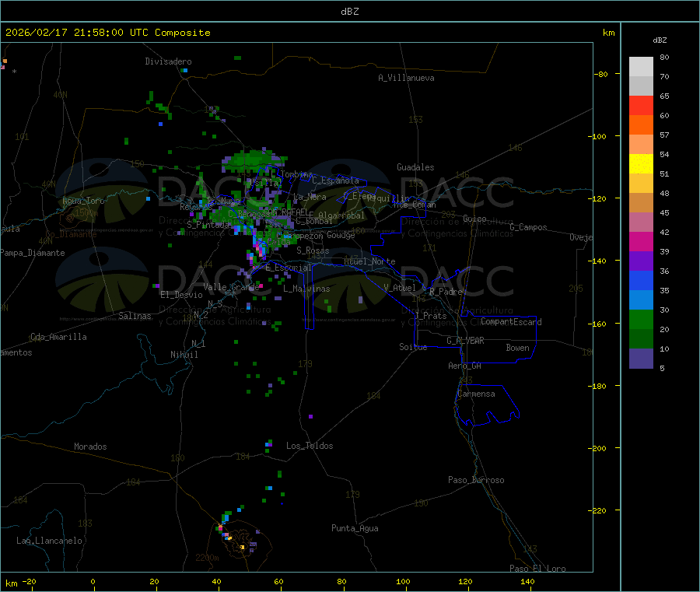Click the G_Campos map label

(x=528, y=227)
